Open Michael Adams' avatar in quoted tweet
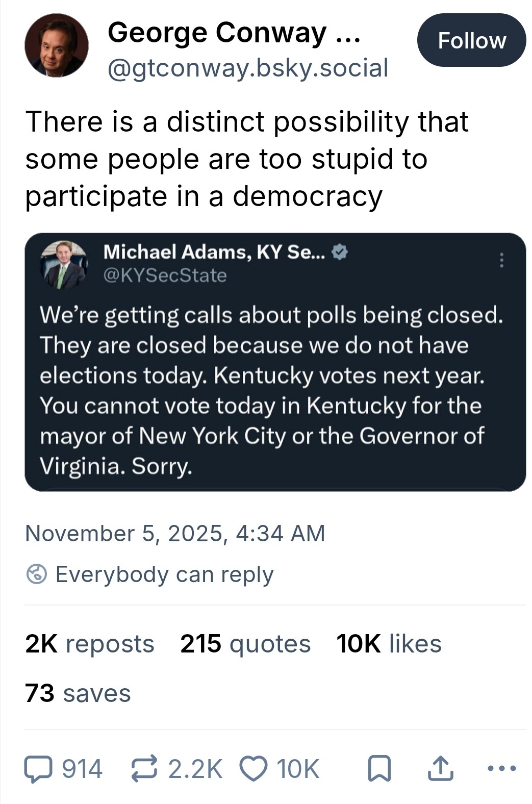Image resolution: width=532 pixels, height=804 pixels. (64, 265)
